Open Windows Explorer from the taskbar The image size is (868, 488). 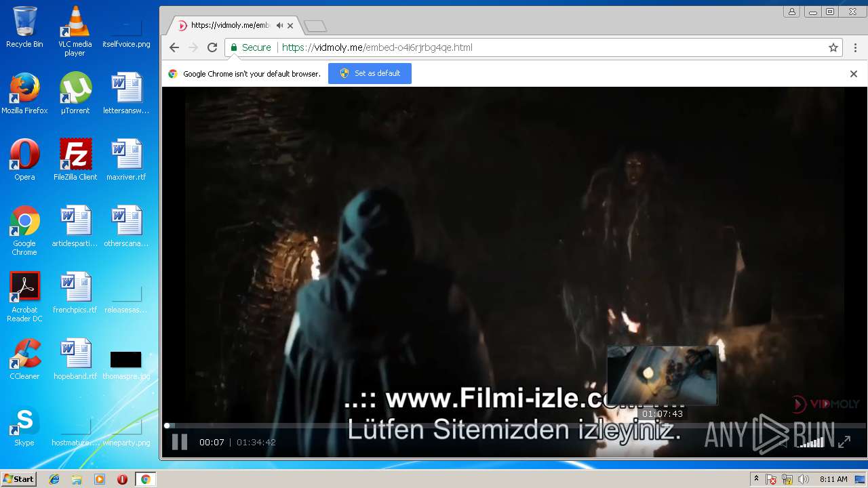pos(77,479)
